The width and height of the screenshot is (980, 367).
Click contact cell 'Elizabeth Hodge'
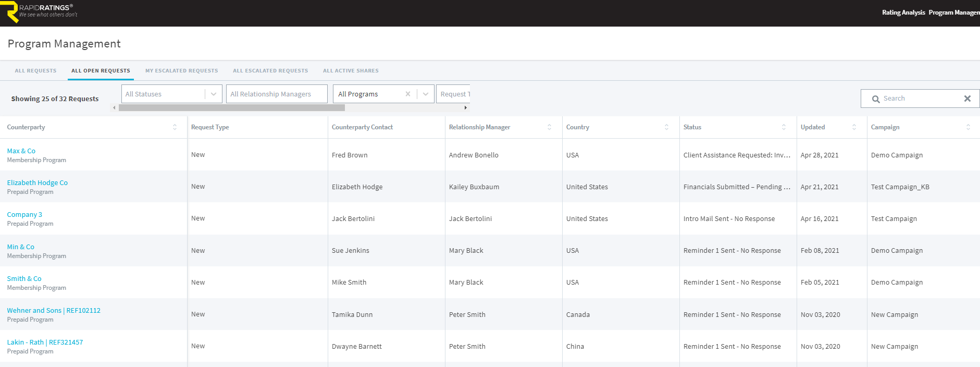(357, 187)
